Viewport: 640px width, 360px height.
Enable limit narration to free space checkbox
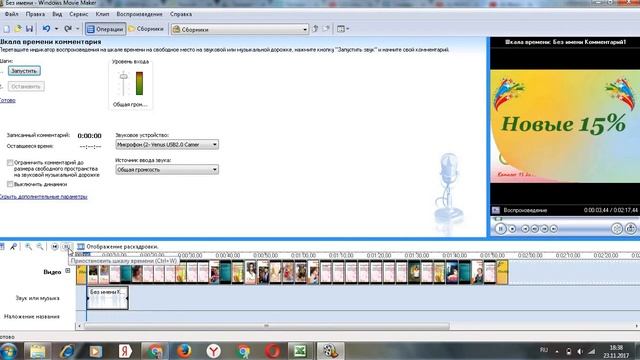coord(10,163)
